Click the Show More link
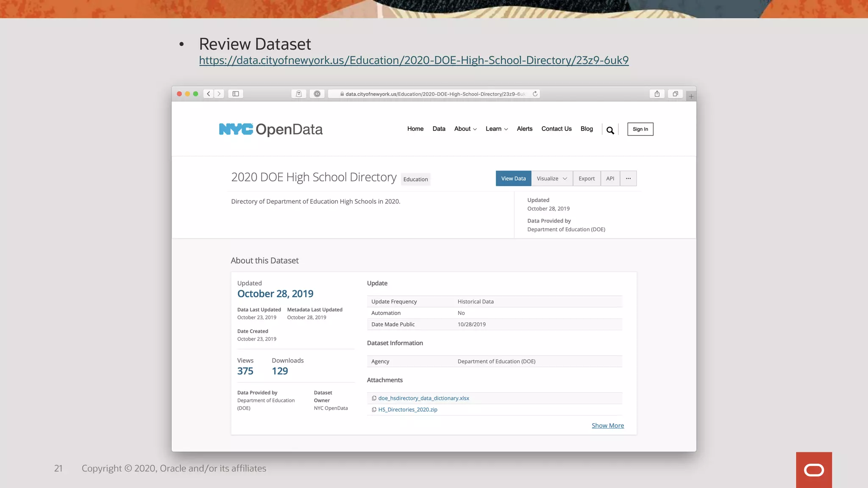Screen dimensions: 868x488 tap(608, 425)
